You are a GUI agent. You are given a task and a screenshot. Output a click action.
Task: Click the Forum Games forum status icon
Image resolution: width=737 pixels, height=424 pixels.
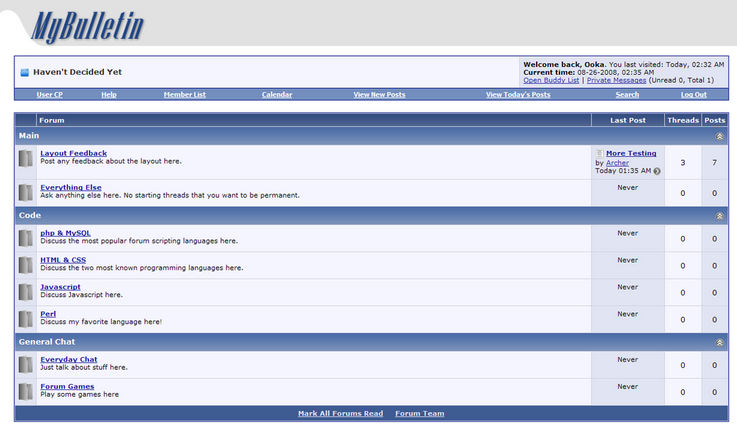coord(26,391)
